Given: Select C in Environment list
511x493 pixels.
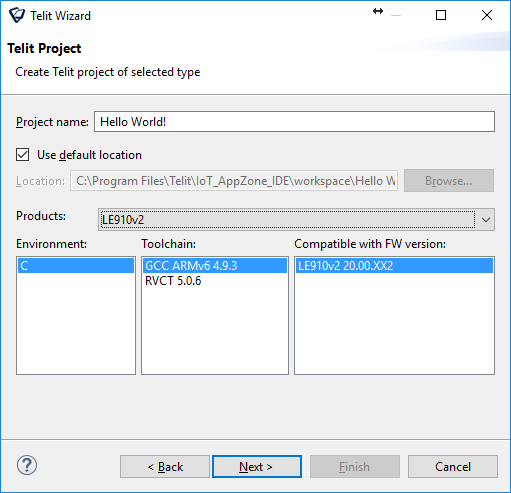Looking at the screenshot, I should coord(76,266).
